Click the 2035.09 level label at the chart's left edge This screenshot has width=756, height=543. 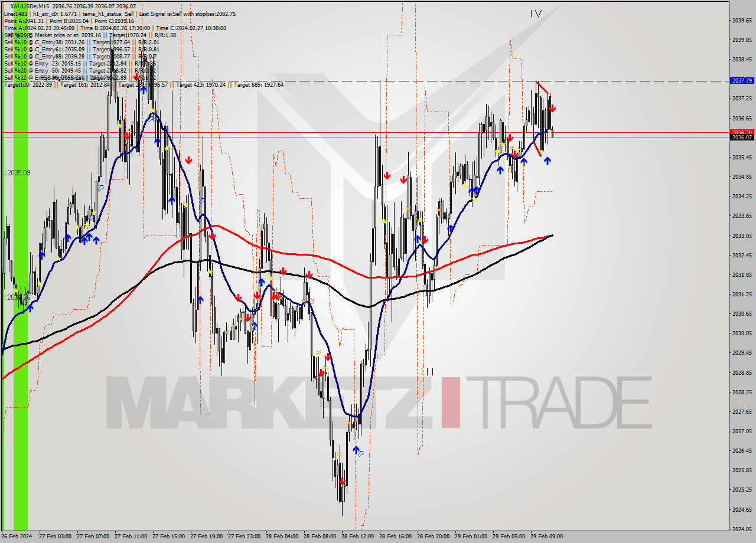(x=17, y=173)
